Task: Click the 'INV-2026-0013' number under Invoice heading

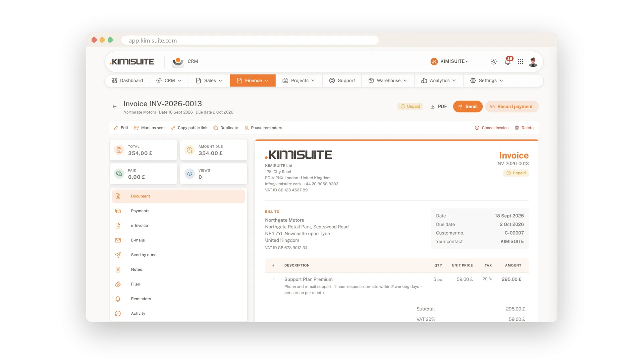Action: tap(513, 164)
